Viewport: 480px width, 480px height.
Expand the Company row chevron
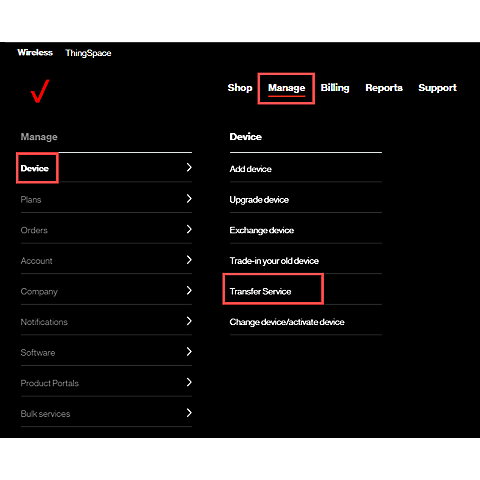coord(189,291)
